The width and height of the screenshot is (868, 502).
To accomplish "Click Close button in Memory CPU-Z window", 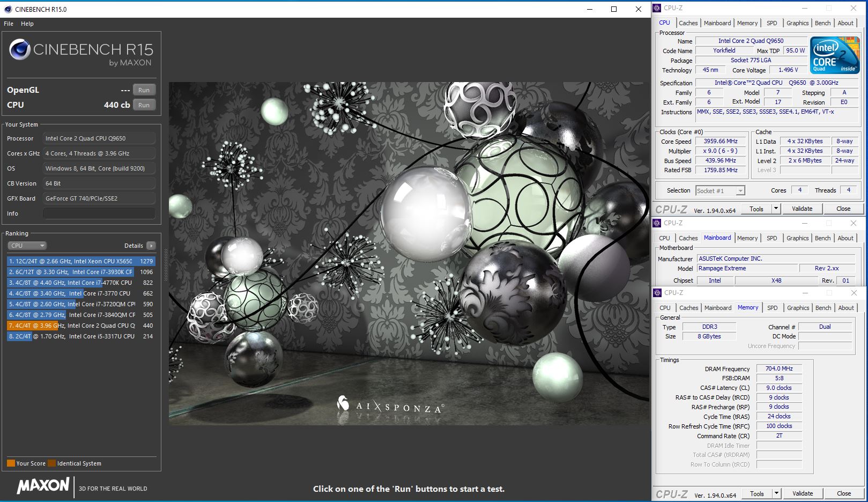I will pos(844,493).
